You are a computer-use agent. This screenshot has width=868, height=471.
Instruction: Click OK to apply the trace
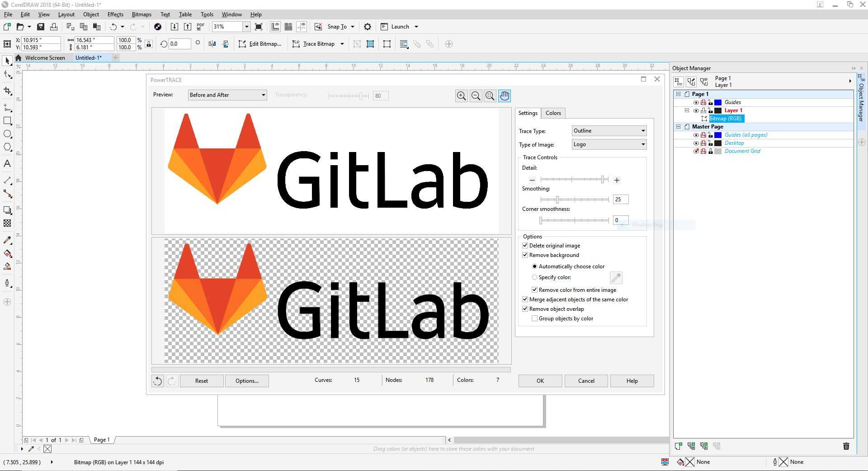540,381
